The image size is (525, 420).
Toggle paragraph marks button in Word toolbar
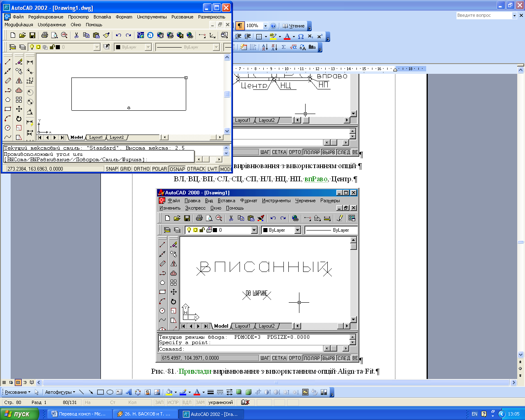[240, 26]
